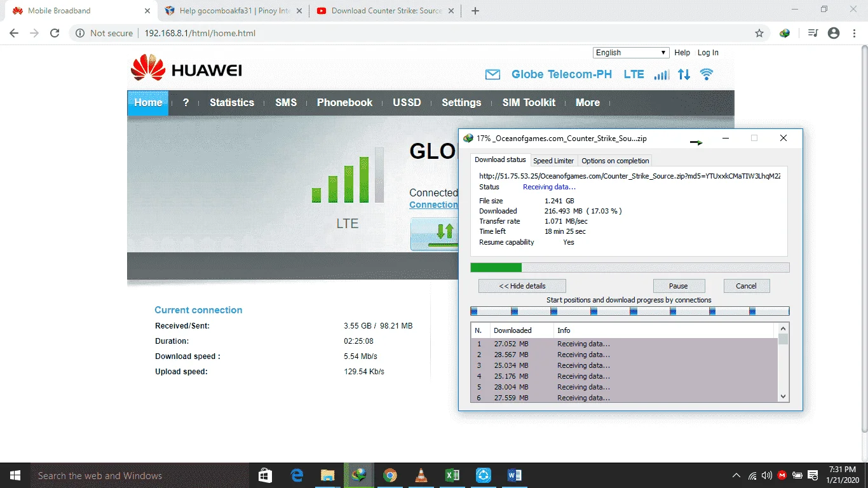Open the More menu in the navigation bar
The width and height of the screenshot is (868, 488).
pyautogui.click(x=588, y=102)
